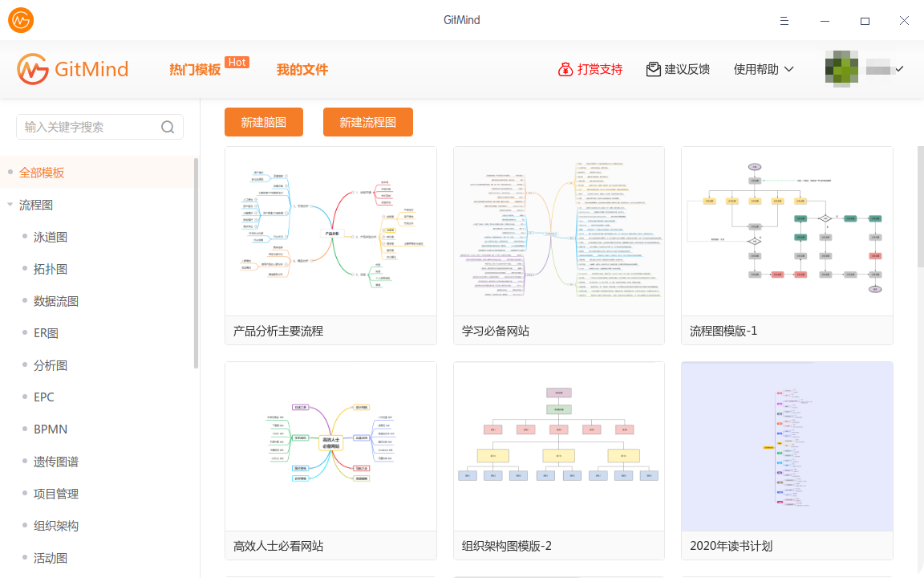The width and height of the screenshot is (924, 578).
Task: Click the 新建脑图 button
Action: (263, 122)
